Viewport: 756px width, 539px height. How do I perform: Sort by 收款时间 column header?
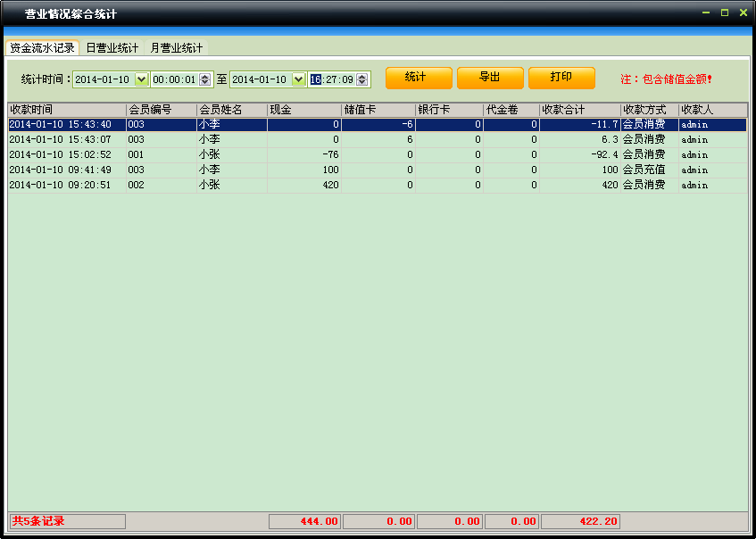(x=66, y=110)
